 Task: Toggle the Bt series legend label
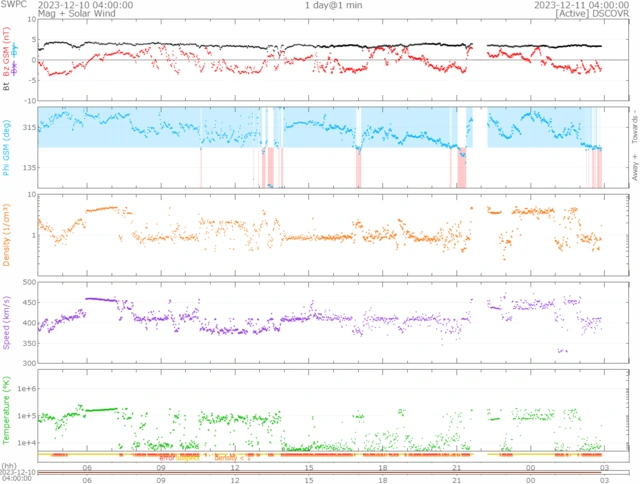click(7, 87)
